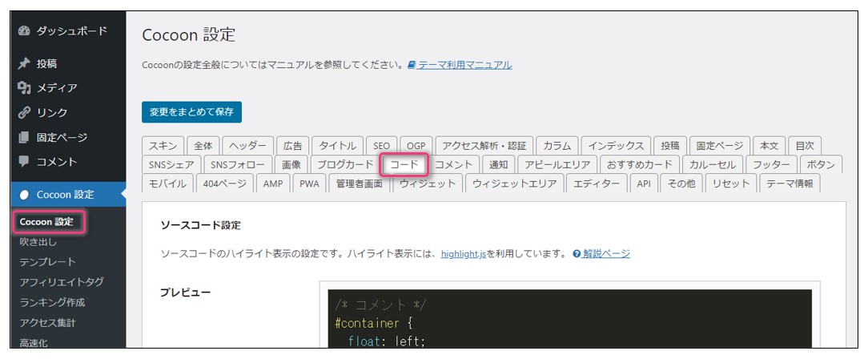Screen dimensions: 868x359
Task: Switch to the 通知 tab
Action: (x=498, y=164)
